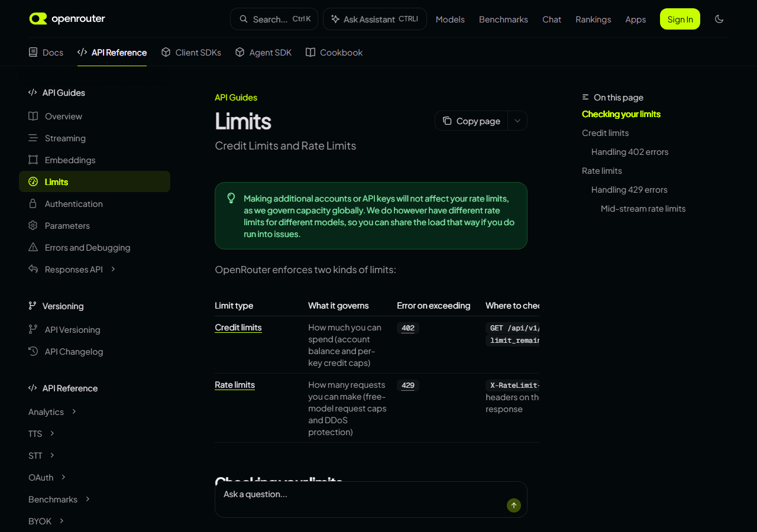Click the Search input field
Screen dimensions: 757x532
274,19
